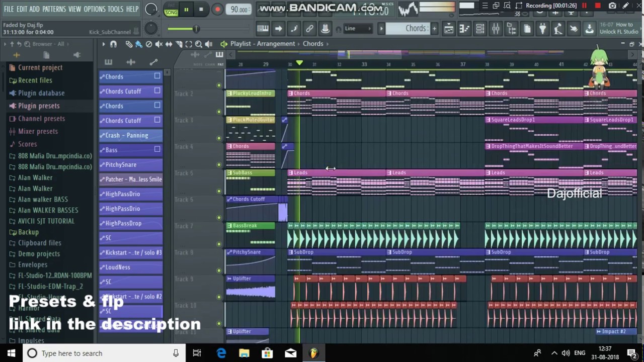644x362 pixels.
Task: Mute Track 9 with its green light
Action: click(219, 297)
